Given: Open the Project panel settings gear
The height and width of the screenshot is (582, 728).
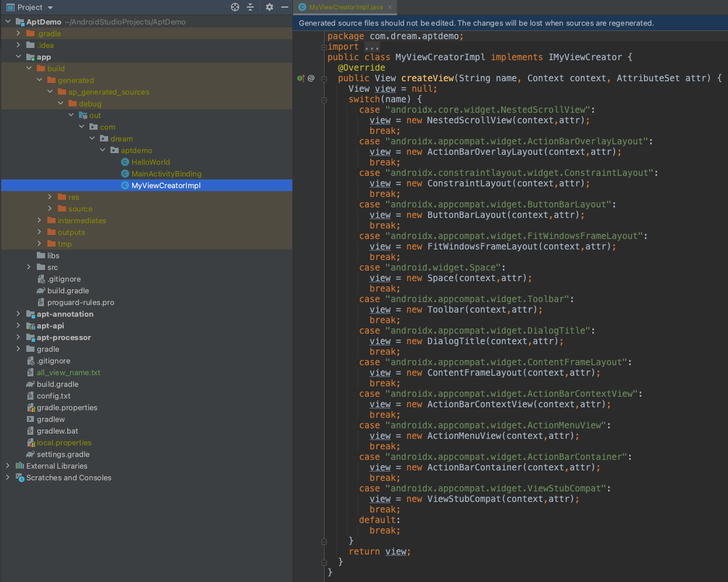Looking at the screenshot, I should (269, 7).
